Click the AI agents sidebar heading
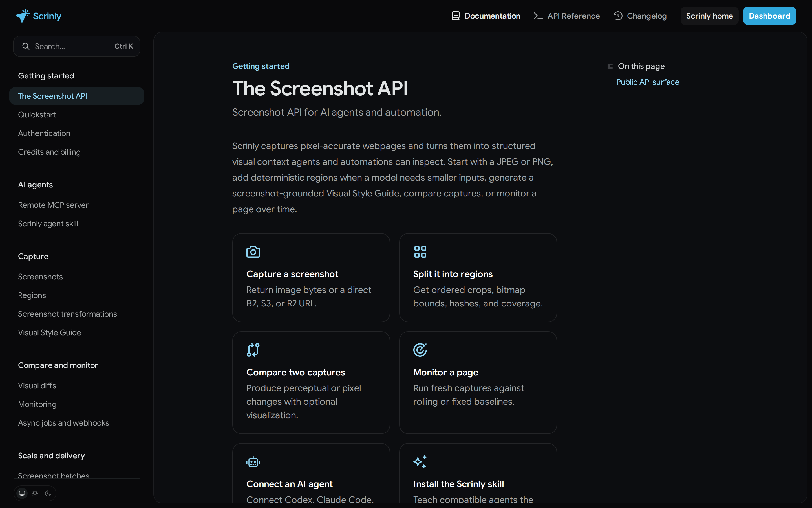Screen dimensions: 812x508 click(x=36, y=185)
